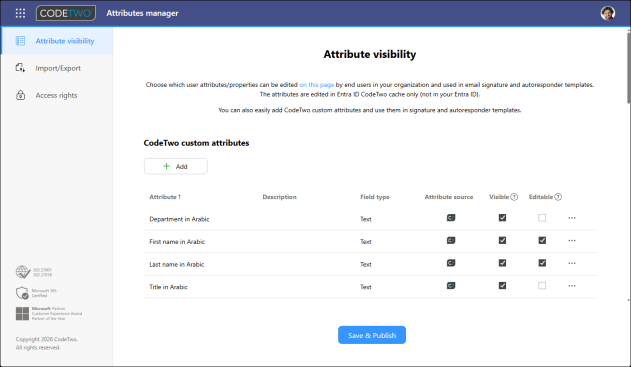
Task: Click the Attribute visibility sidebar icon
Action: pos(20,41)
